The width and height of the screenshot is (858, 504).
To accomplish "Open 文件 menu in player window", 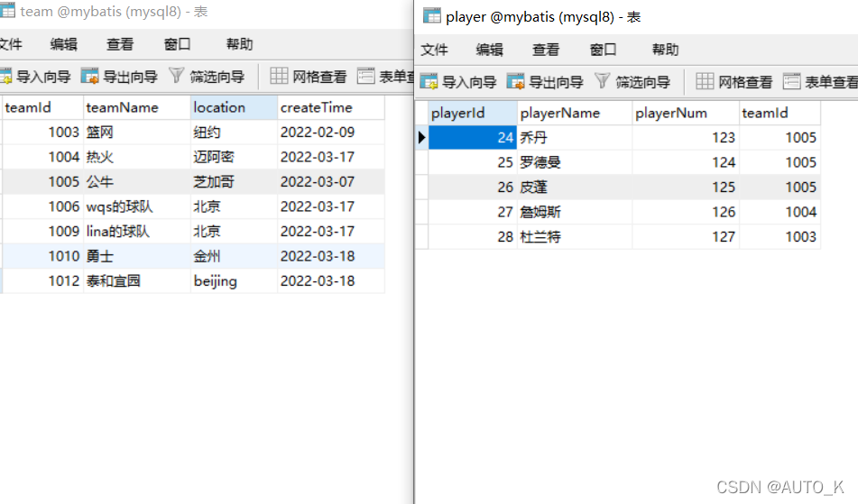I will pyautogui.click(x=435, y=50).
